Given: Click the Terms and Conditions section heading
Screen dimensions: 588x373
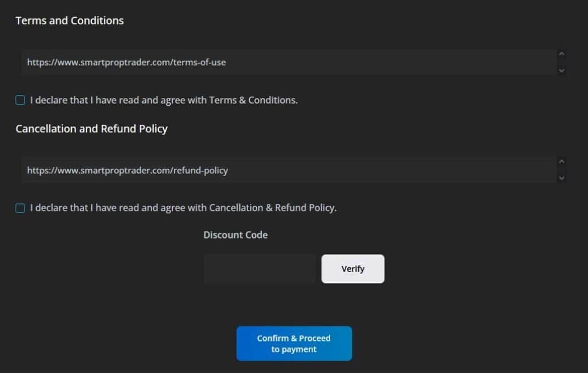Looking at the screenshot, I should click(69, 20).
